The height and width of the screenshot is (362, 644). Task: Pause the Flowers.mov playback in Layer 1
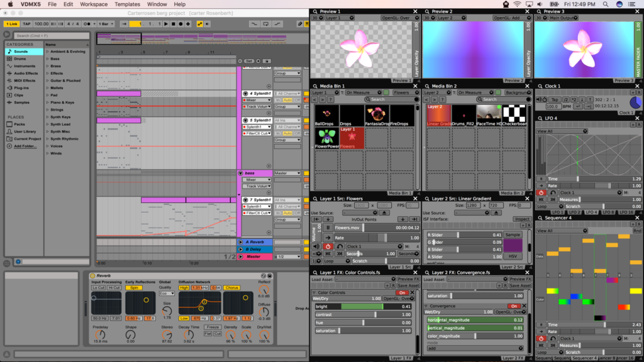(328, 228)
